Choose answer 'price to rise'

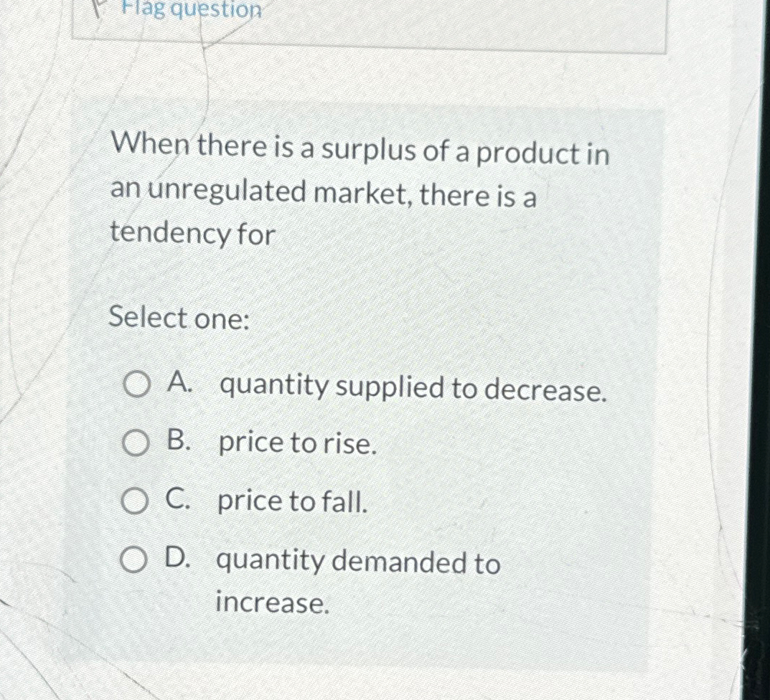click(x=298, y=443)
